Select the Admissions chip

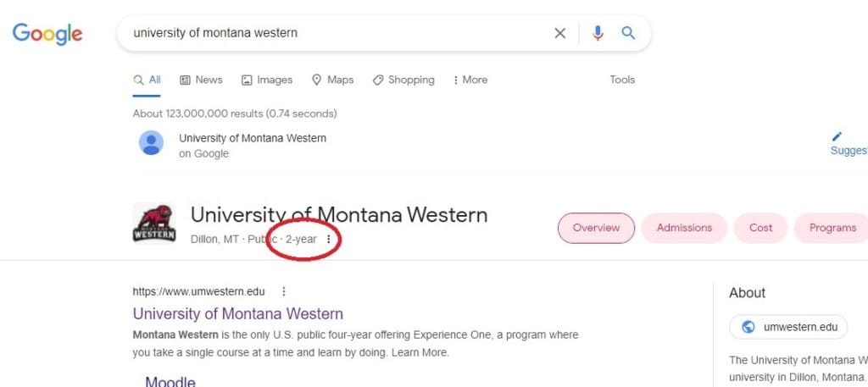tap(684, 228)
